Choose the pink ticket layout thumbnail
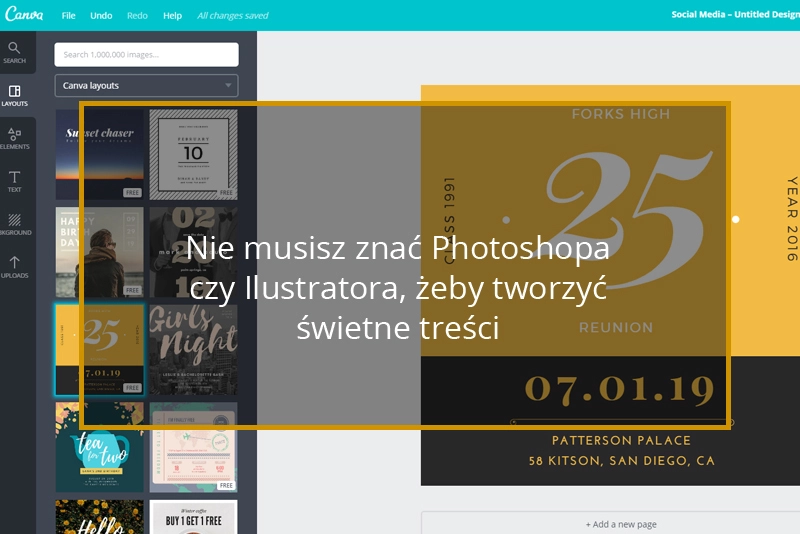The height and width of the screenshot is (534, 800). point(193,447)
